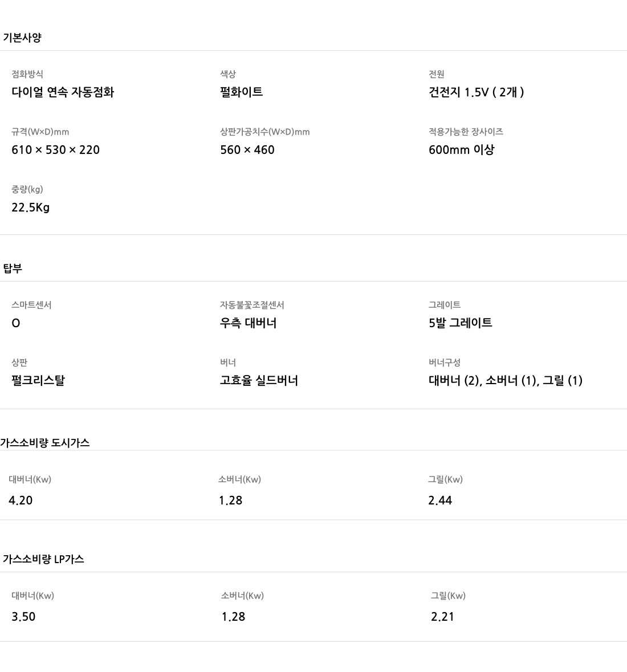Image resolution: width=627 pixels, height=672 pixels.
Task: Select the 대버너 (2), 소버너 (1), 그릴 (1) text
Action: 505,381
